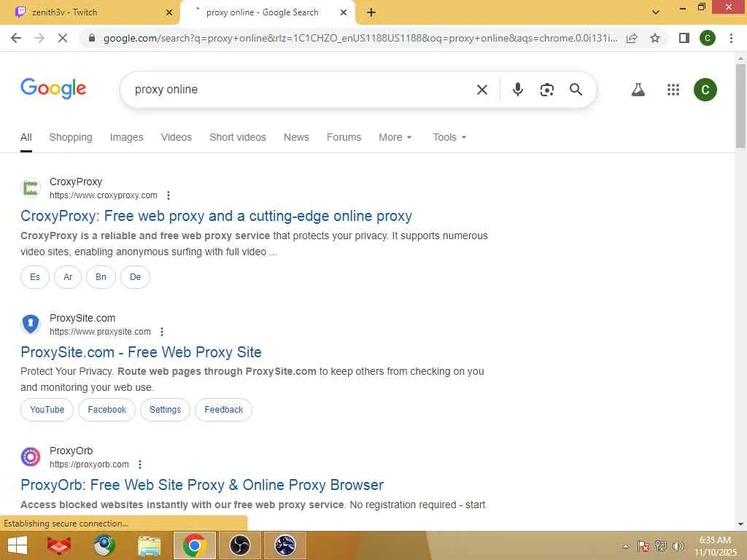The height and width of the screenshot is (560, 747).
Task: Click the Chrome taskbar icon
Action: [x=194, y=545]
